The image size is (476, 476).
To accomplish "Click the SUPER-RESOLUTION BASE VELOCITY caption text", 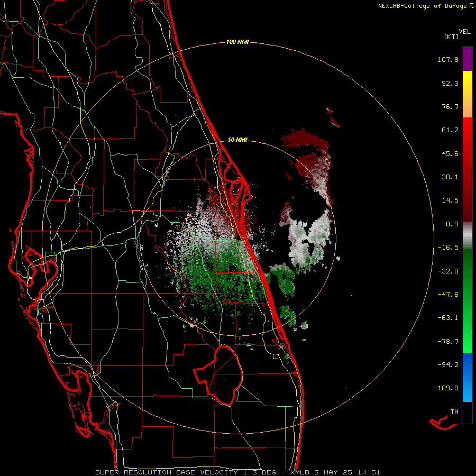I will click(x=167, y=472).
